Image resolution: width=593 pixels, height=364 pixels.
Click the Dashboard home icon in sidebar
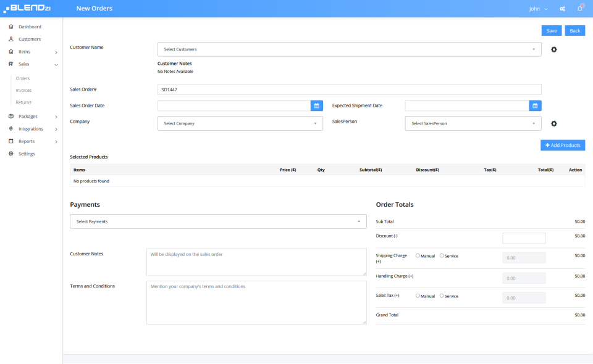pyautogui.click(x=11, y=27)
